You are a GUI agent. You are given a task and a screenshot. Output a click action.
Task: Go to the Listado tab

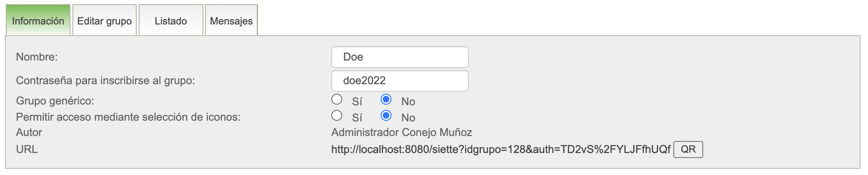coord(171,21)
